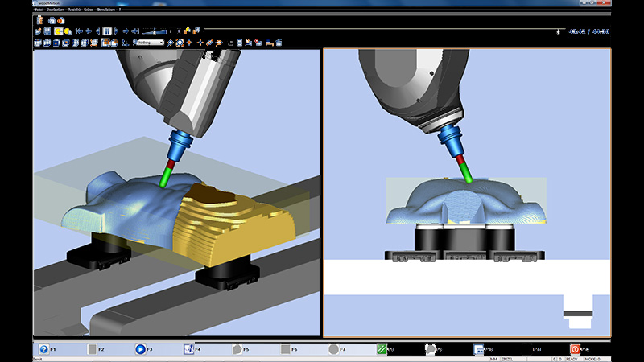The height and width of the screenshot is (362, 644).
Task: Open the third menu bar item
Action: 74,10
